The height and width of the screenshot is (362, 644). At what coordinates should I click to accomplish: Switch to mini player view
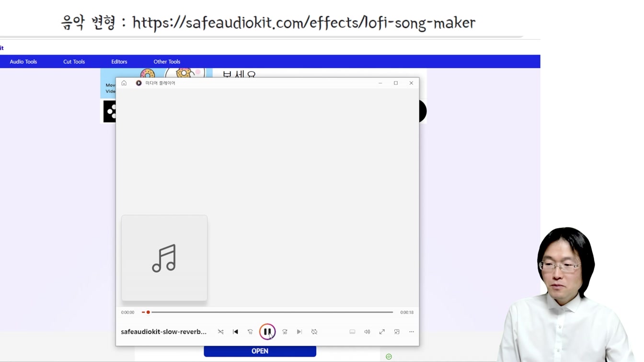(397, 331)
